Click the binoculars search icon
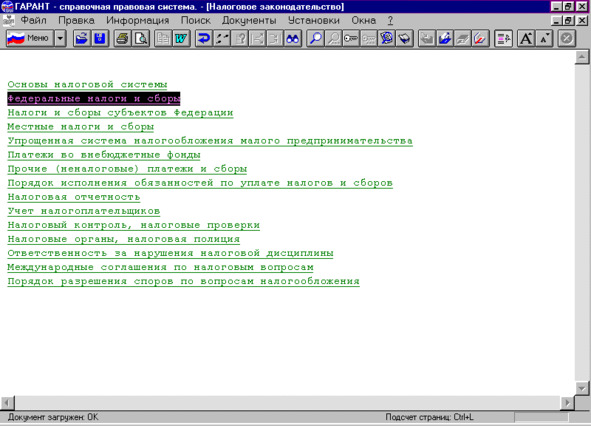Viewport: 591px width, 426px height. pos(293,38)
